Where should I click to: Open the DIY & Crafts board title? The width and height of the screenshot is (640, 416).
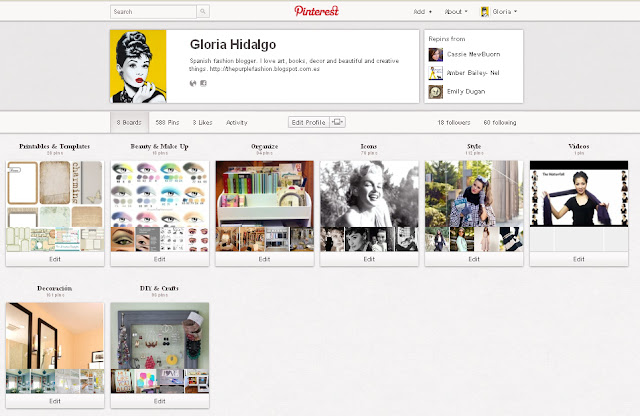pyautogui.click(x=160, y=288)
